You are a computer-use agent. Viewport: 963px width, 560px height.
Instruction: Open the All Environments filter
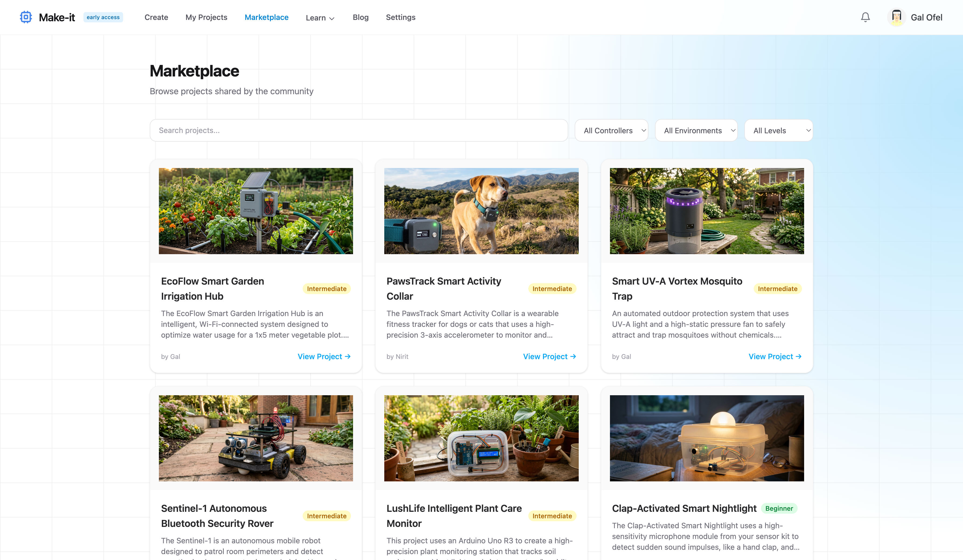[x=696, y=131]
